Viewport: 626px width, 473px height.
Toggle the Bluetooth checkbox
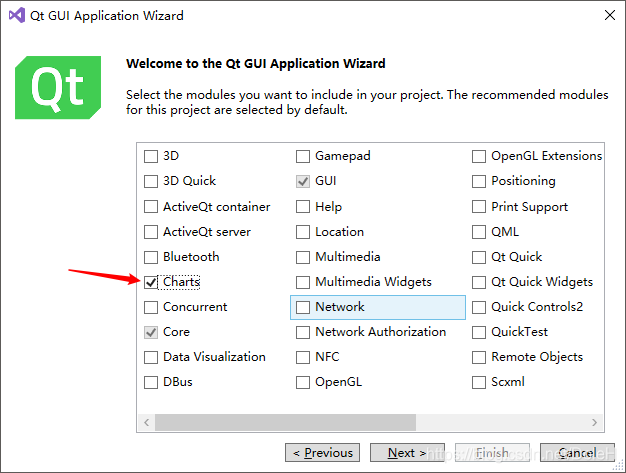point(151,257)
